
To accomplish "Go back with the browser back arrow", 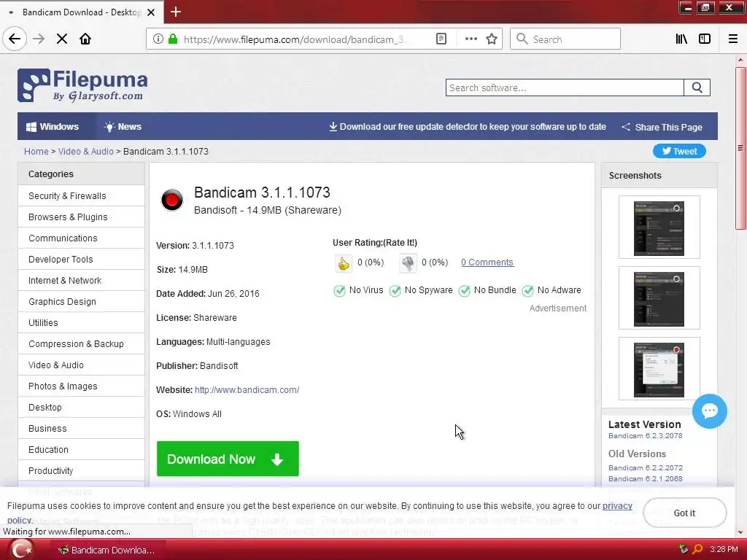I will click(15, 39).
